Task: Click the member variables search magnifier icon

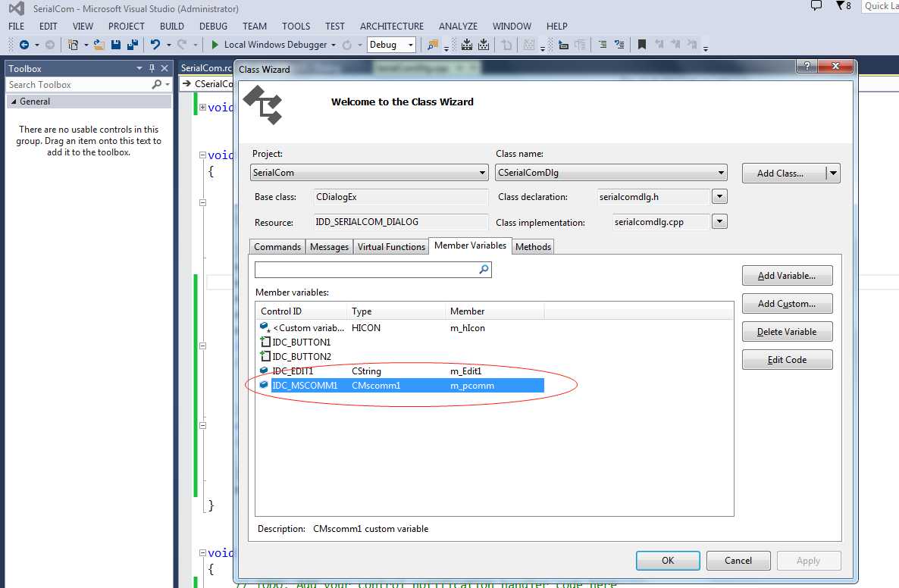Action: click(484, 269)
